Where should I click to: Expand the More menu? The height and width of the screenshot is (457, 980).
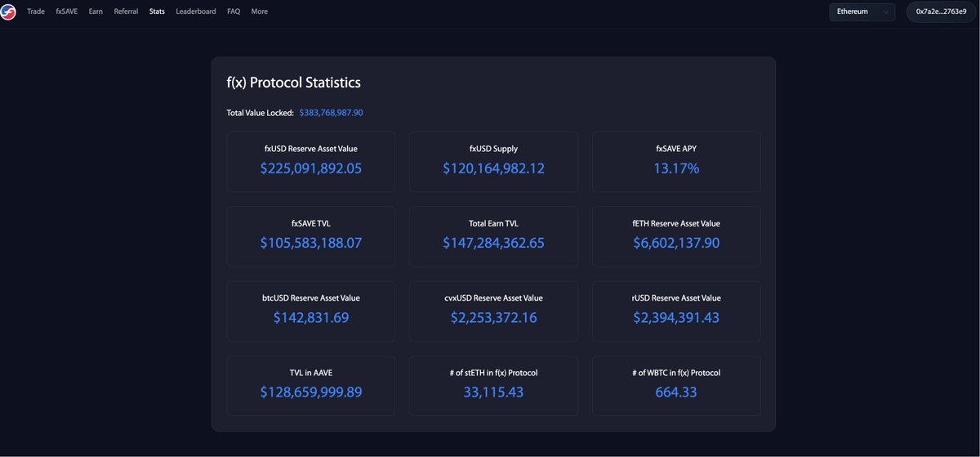(x=260, y=12)
